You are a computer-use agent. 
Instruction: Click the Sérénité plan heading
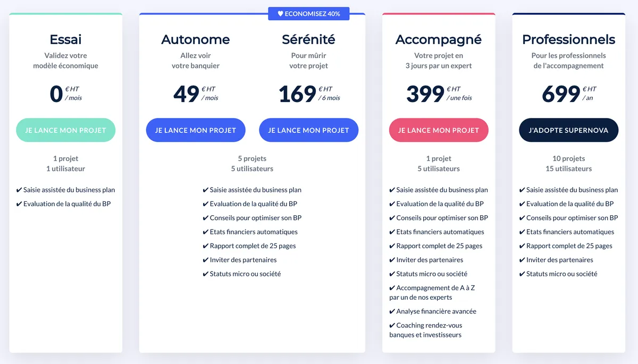[308, 39]
